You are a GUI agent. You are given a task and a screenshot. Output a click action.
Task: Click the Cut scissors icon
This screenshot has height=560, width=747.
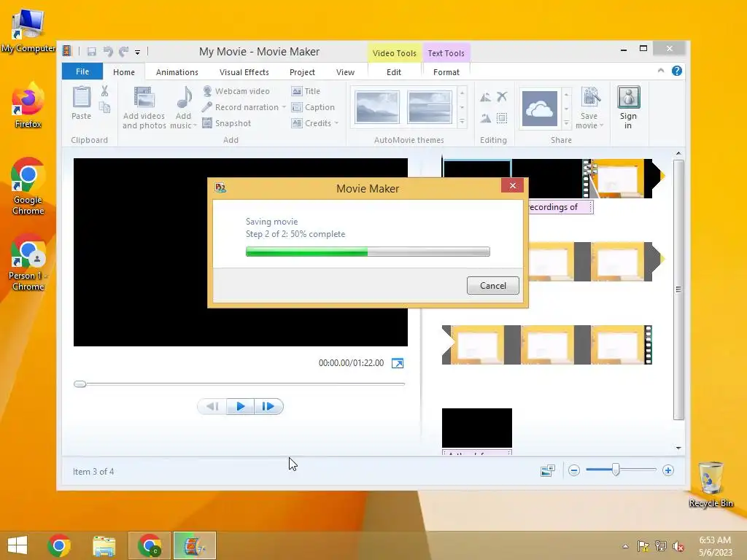[x=105, y=91]
